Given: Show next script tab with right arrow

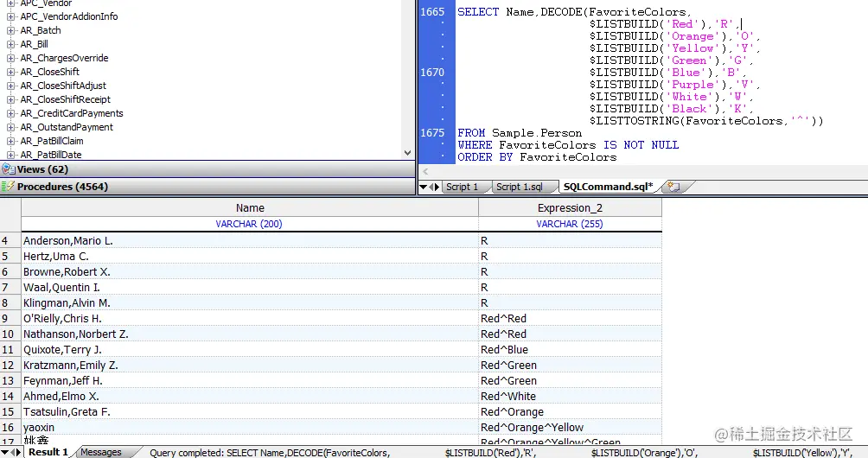Looking at the screenshot, I should (437, 187).
